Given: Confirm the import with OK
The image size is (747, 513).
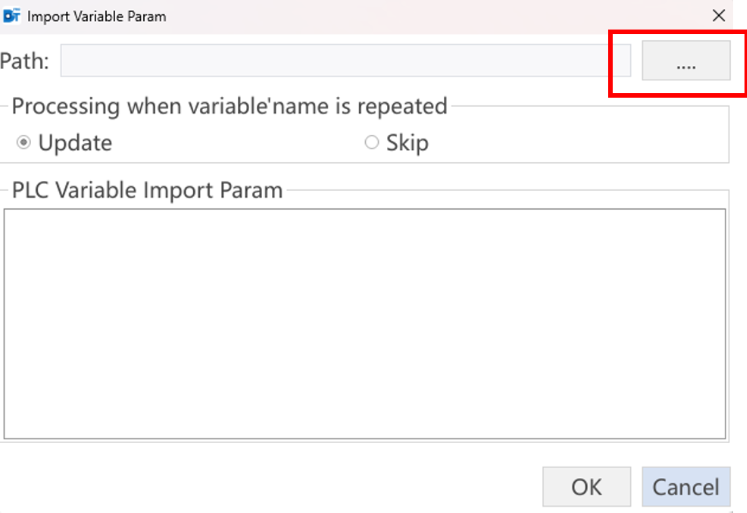Looking at the screenshot, I should 586,487.
